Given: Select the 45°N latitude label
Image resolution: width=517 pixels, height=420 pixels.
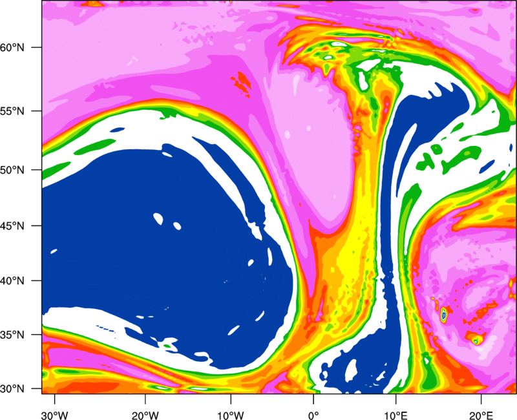Looking at the screenshot, I should click(12, 226).
